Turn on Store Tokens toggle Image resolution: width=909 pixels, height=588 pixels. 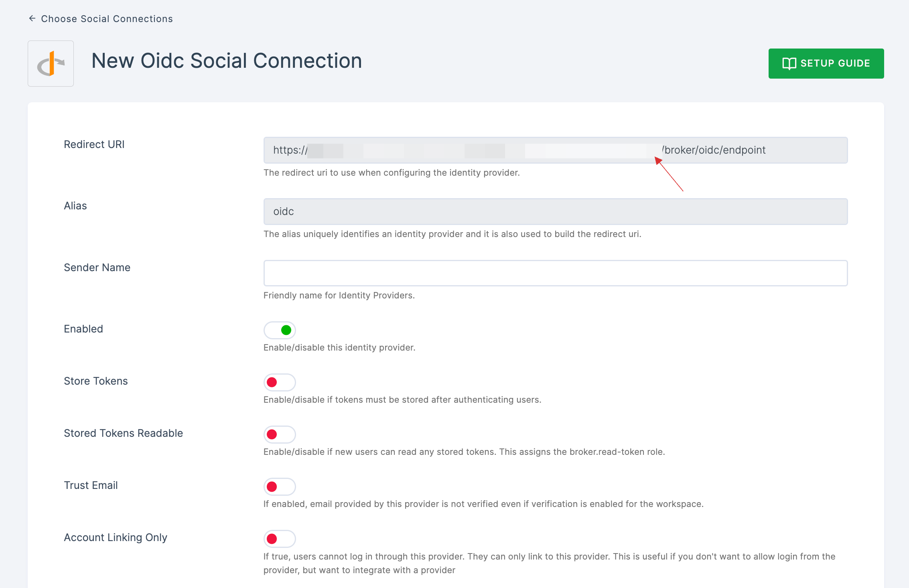(x=280, y=382)
